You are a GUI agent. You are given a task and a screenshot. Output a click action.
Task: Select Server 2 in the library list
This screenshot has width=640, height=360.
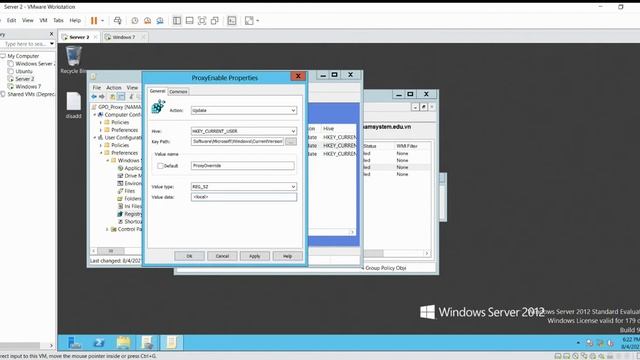click(24, 79)
